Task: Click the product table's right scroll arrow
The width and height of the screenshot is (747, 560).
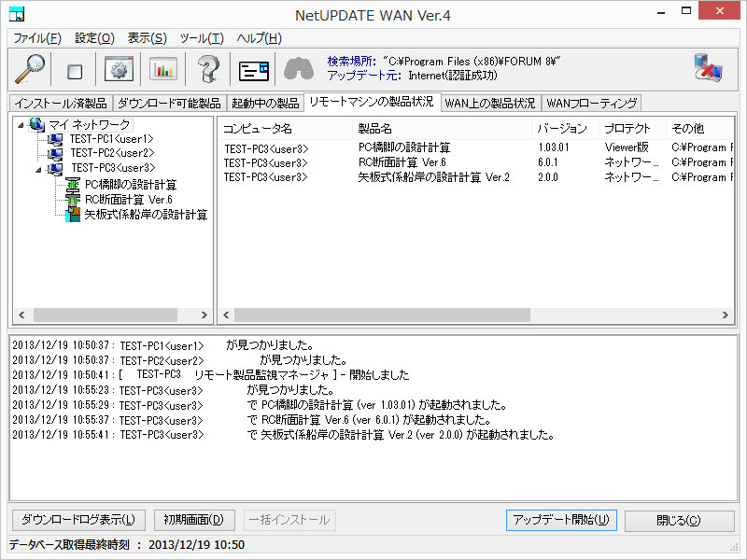Action: coord(726,315)
